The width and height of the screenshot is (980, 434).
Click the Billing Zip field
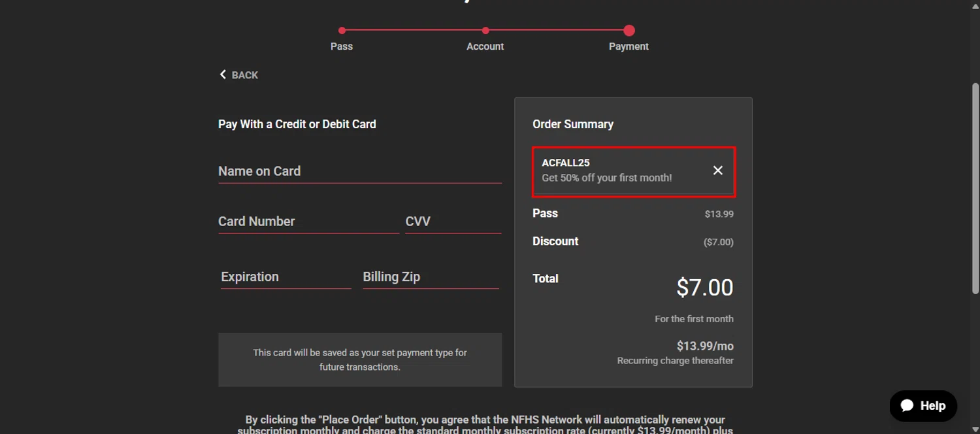431,277
